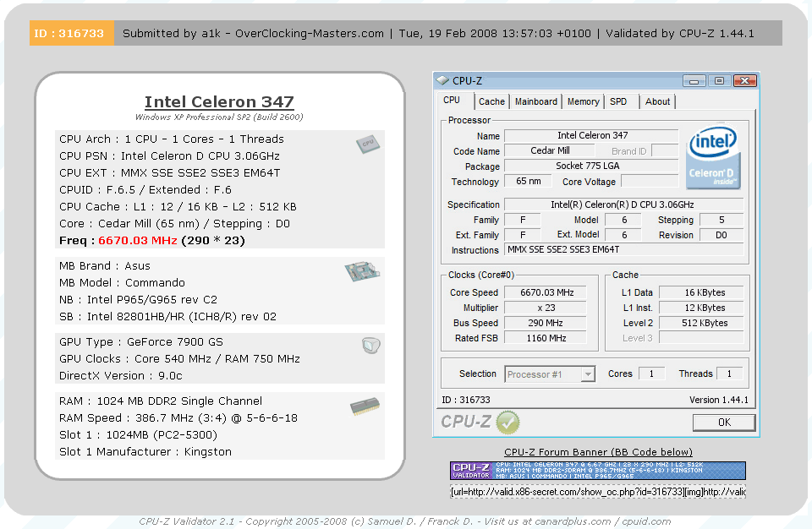Viewport: 812px width, 529px height.
Task: Click the CPU-Z Validator forum banner image
Action: coord(598,471)
